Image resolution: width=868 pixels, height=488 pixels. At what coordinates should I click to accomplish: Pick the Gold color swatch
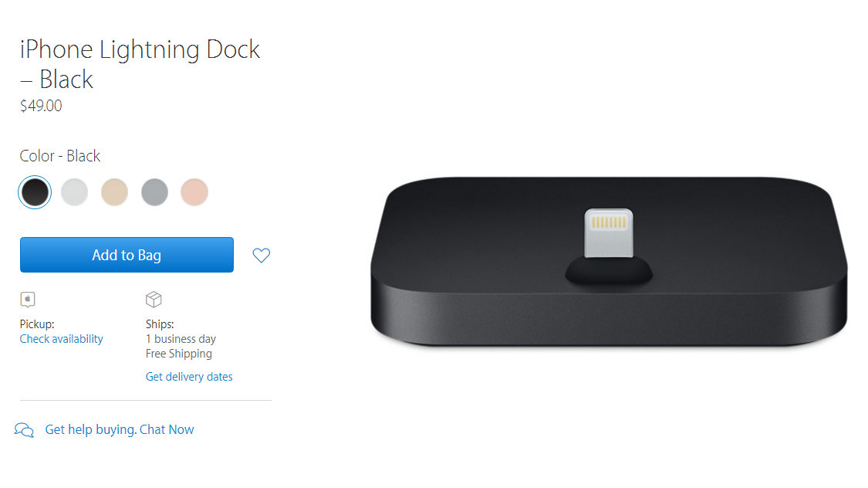click(115, 192)
